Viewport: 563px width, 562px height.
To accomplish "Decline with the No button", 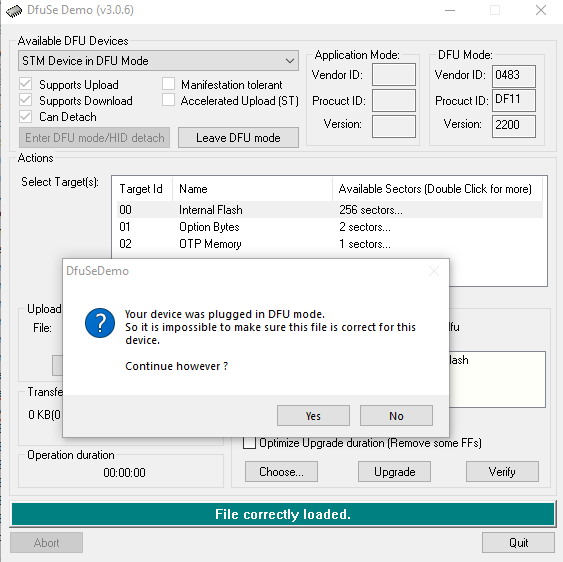I will (x=396, y=415).
